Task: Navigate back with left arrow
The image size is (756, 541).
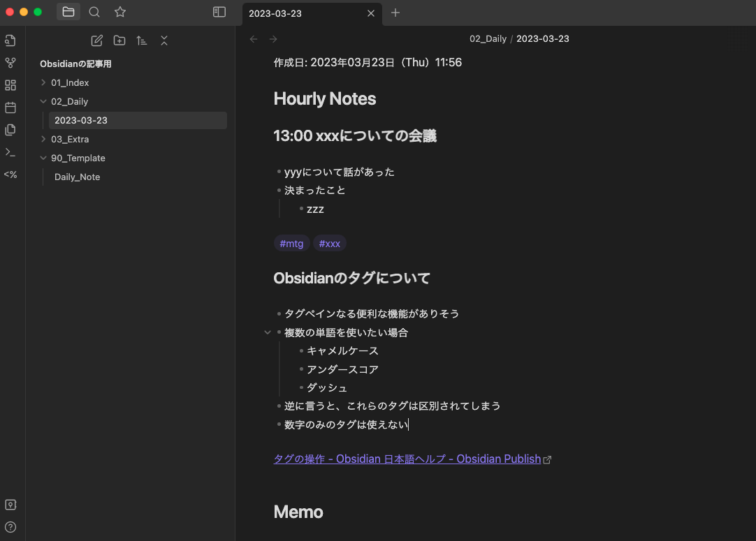Action: [x=254, y=39]
